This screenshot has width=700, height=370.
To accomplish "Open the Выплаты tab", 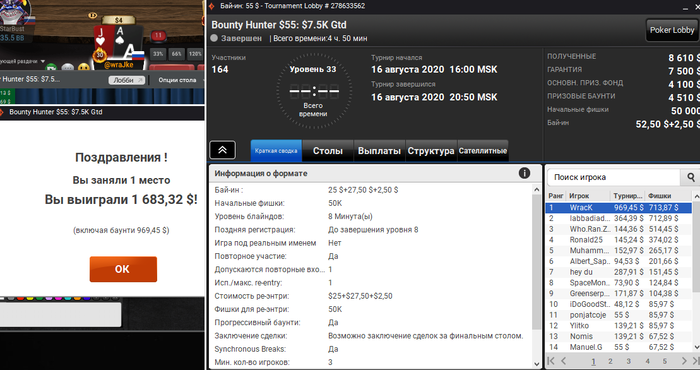I will pos(379,151).
